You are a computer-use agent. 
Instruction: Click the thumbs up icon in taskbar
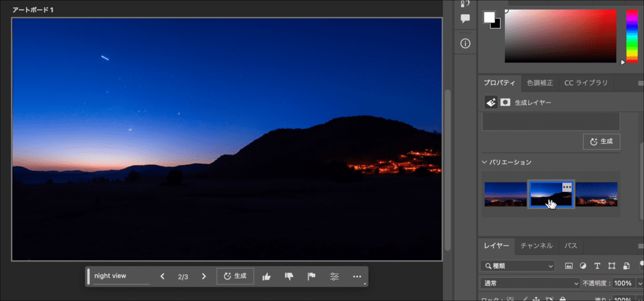(266, 277)
